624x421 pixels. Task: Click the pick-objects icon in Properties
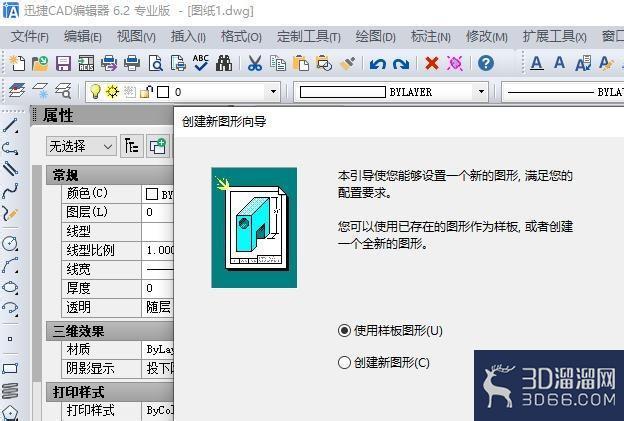[x=158, y=146]
